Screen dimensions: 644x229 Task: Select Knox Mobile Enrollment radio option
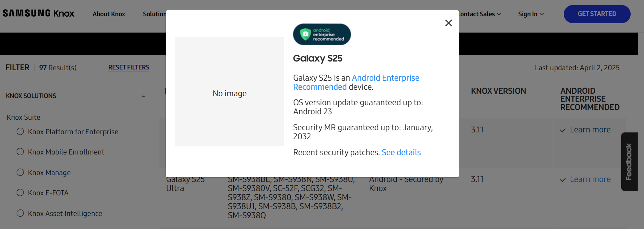[x=20, y=152]
